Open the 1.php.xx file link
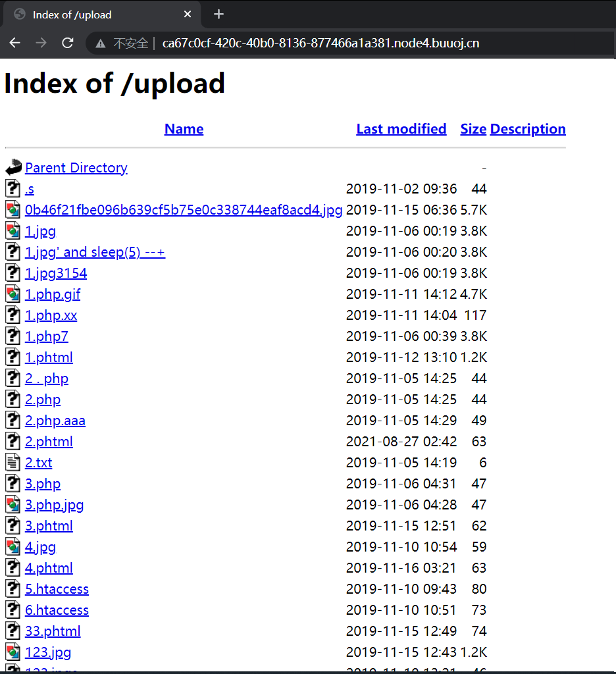This screenshot has width=616, height=674. click(51, 315)
